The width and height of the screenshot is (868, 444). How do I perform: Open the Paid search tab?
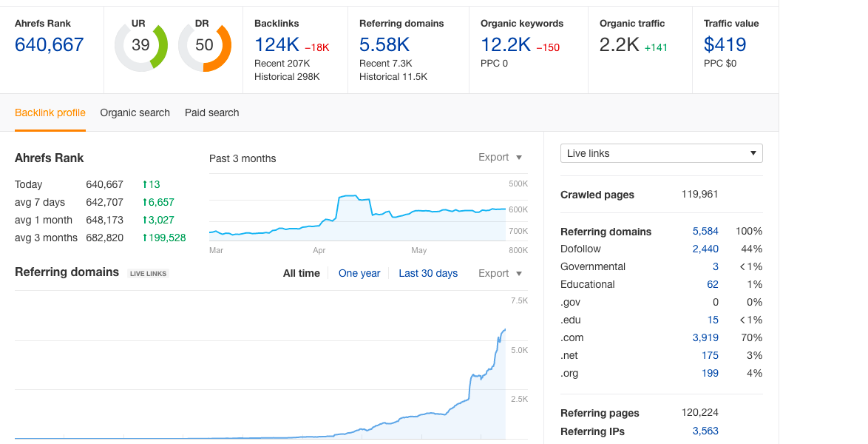point(211,112)
